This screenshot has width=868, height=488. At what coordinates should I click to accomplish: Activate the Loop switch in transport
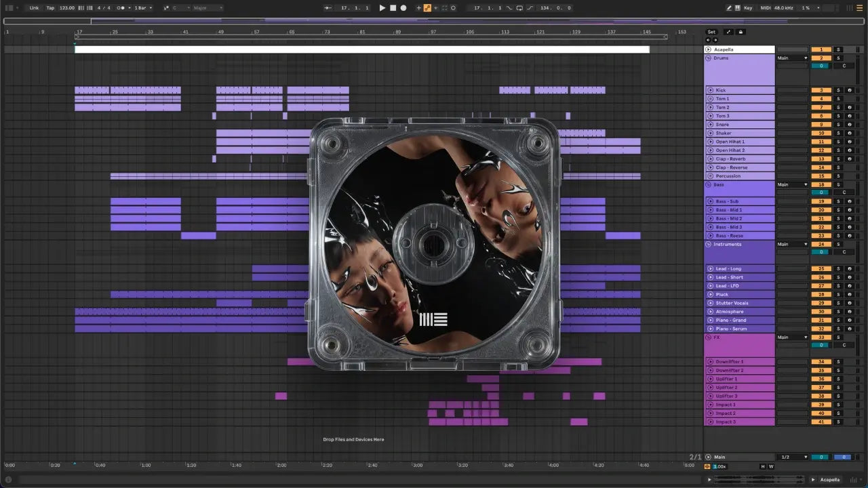(x=519, y=8)
